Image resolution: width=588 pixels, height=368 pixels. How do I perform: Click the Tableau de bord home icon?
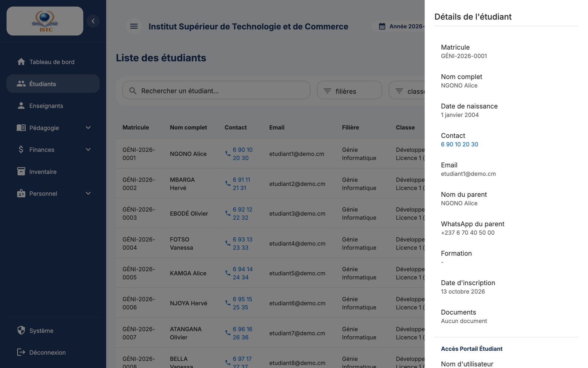pos(21,62)
